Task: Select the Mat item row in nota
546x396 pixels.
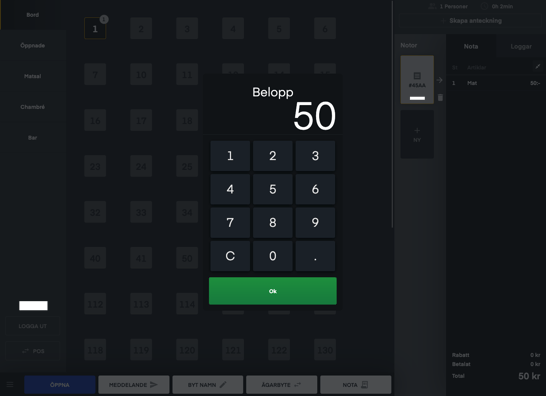Action: [x=496, y=83]
